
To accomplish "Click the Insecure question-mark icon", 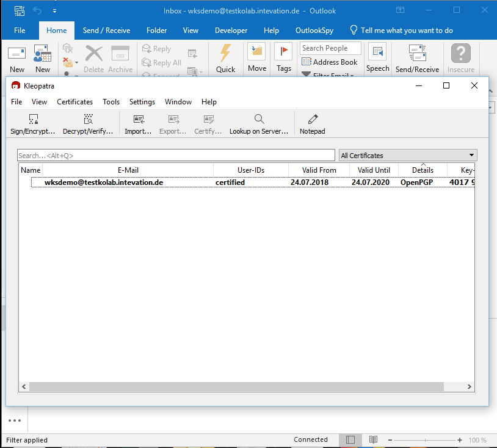I will (461, 53).
